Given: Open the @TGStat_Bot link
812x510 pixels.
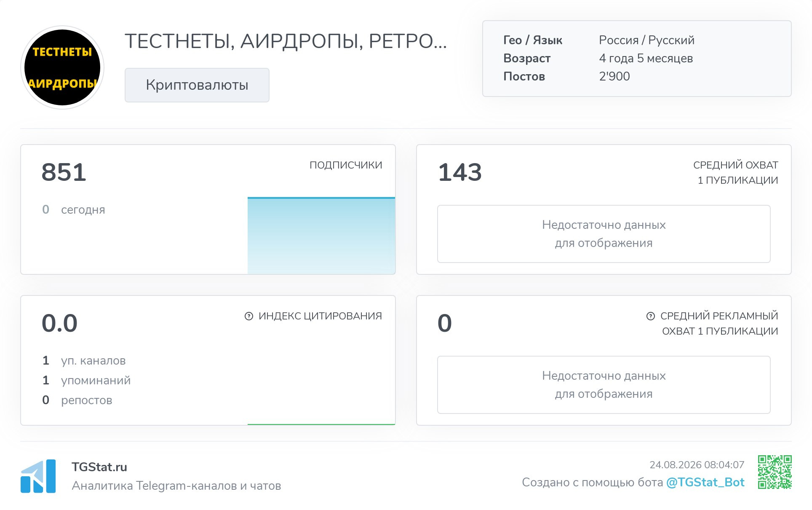Looking at the screenshot, I should 705,482.
